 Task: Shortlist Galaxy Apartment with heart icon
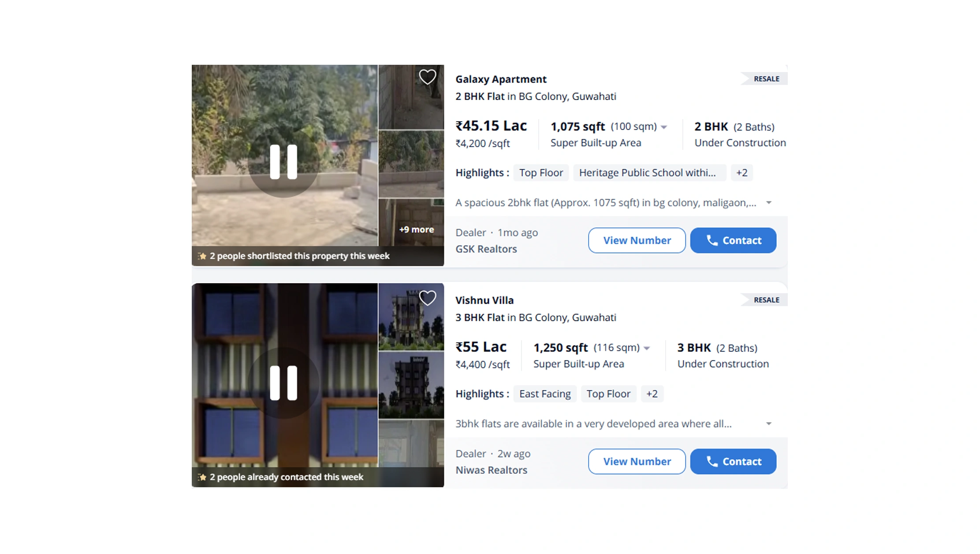coord(427,77)
